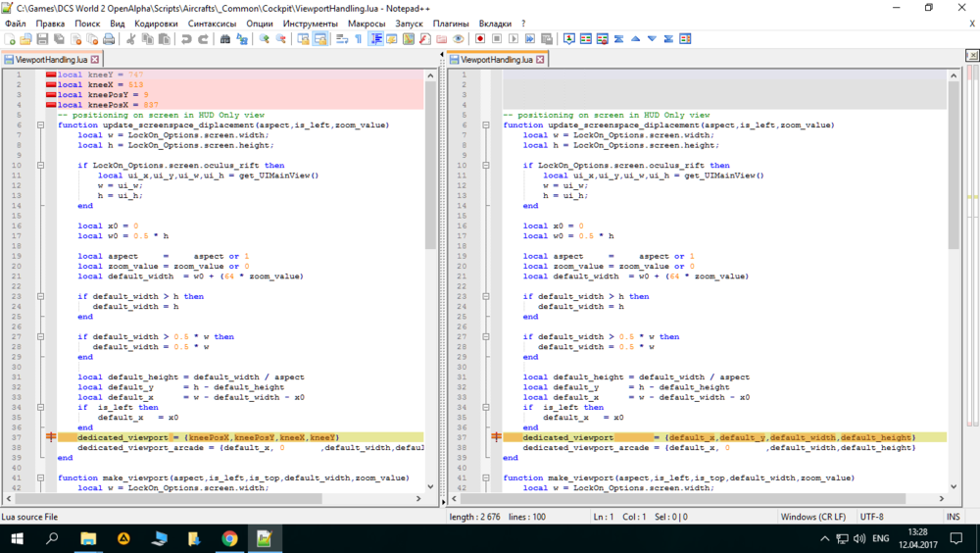Click the Windows (CR LF) status field

(x=814, y=516)
